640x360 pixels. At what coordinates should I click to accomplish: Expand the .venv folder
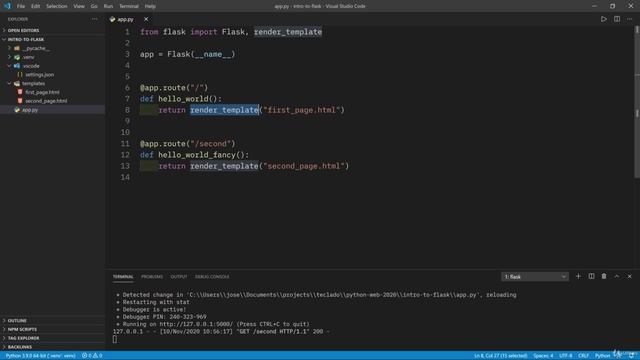tap(53, 57)
